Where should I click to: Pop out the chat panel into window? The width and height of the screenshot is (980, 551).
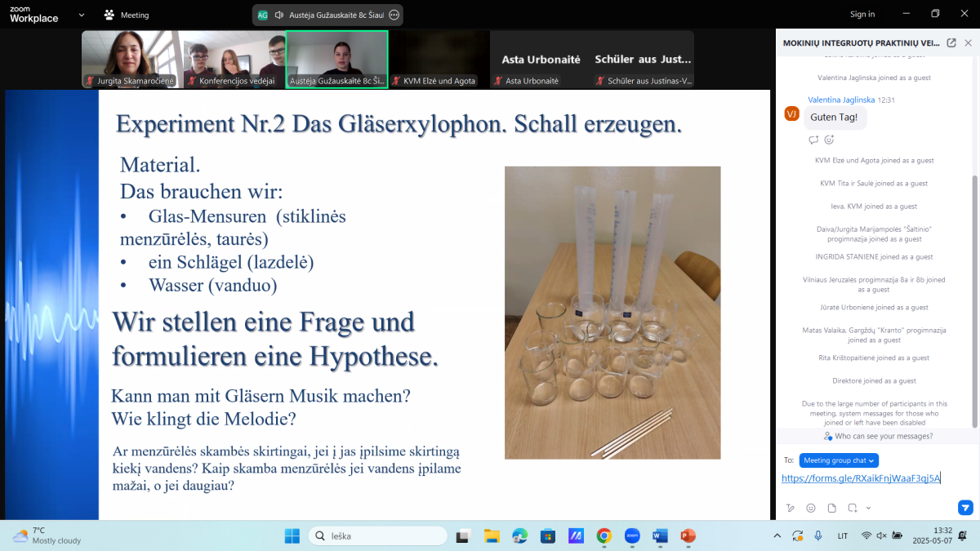pyautogui.click(x=951, y=43)
